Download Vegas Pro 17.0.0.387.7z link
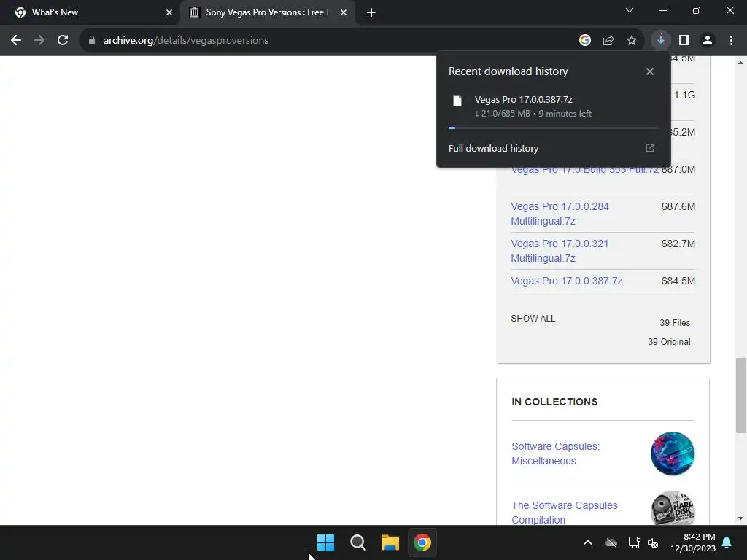Screen dimensions: 747x560 coord(566,281)
